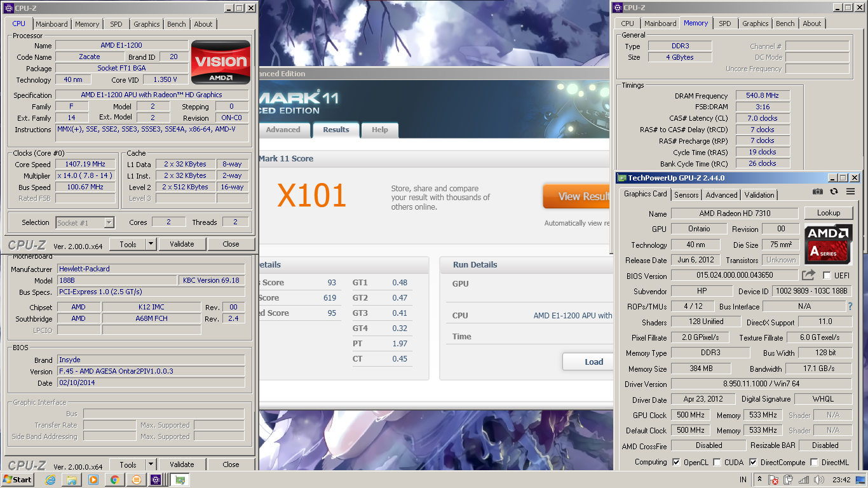Launch the media player icon on taskbar

pos(93,480)
